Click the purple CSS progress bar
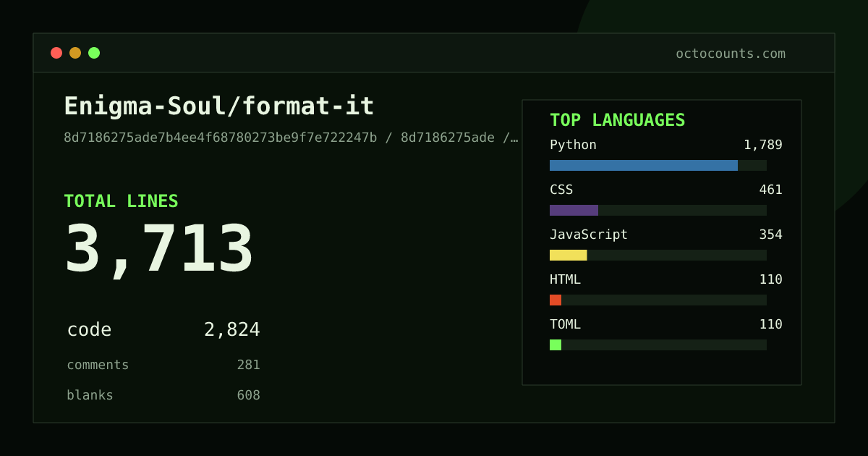This screenshot has width=868, height=456. pyautogui.click(x=574, y=210)
